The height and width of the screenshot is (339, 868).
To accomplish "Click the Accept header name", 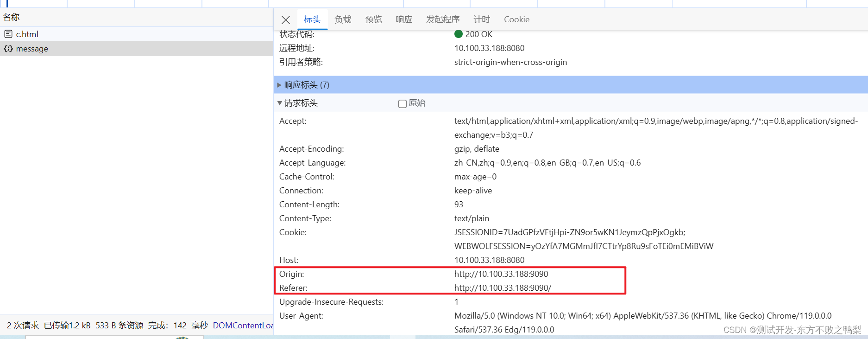I will [x=293, y=121].
